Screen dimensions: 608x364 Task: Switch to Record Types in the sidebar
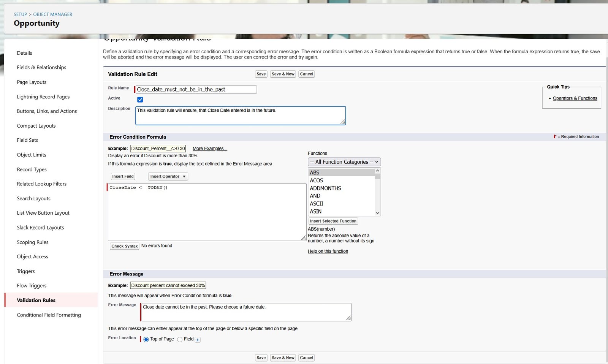click(x=32, y=169)
